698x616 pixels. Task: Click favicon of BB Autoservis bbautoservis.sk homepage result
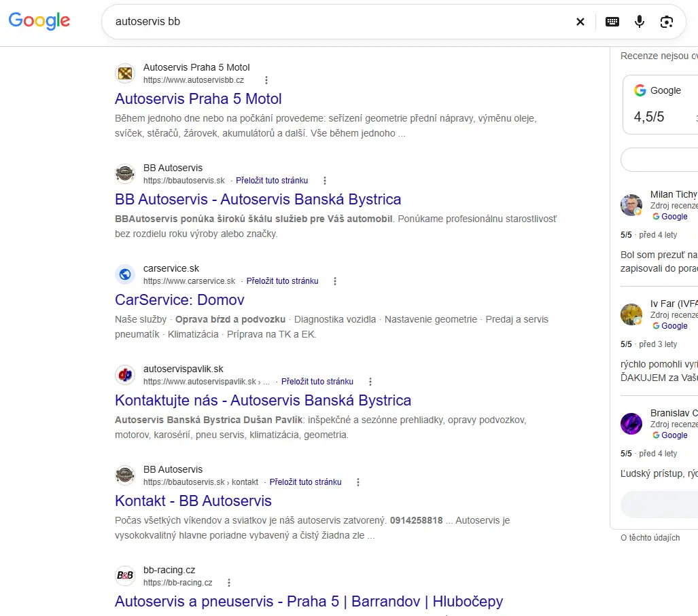(125, 174)
